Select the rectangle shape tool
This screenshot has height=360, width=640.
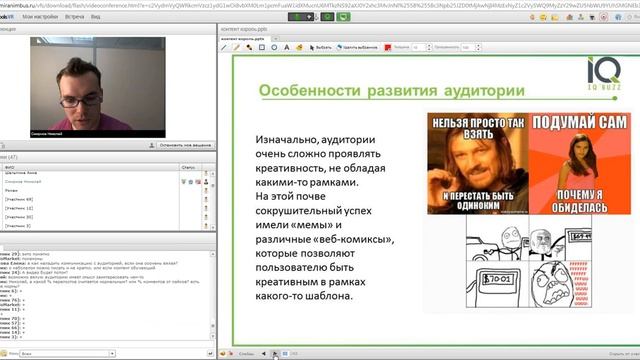(262, 47)
